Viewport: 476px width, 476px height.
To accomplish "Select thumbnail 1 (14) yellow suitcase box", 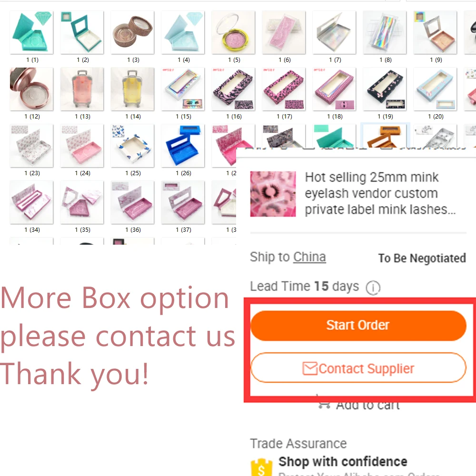I will [132, 89].
